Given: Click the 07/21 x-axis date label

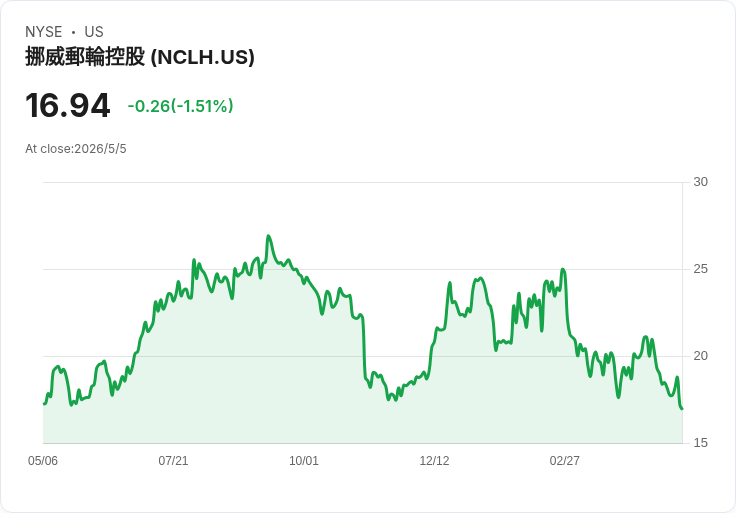Looking at the screenshot, I should [x=173, y=460].
